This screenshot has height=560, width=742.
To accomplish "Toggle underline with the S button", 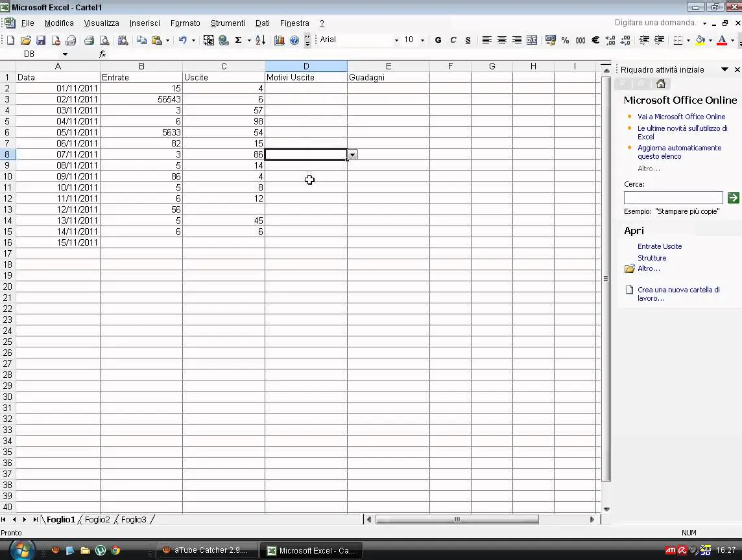I will click(468, 40).
